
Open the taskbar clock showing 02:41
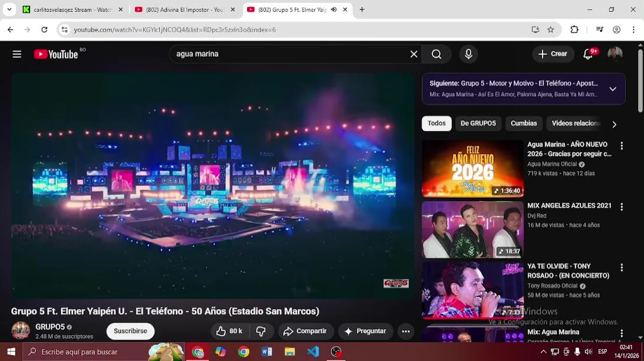[x=626, y=352]
